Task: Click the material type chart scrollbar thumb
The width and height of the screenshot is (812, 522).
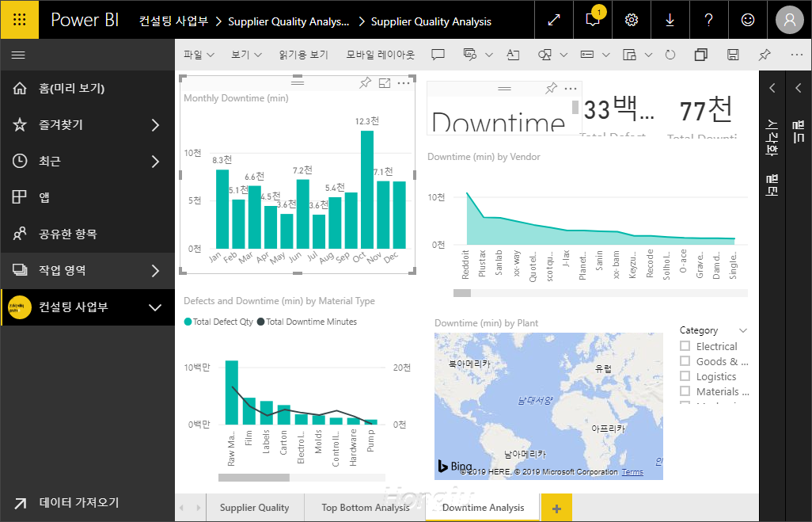Action: (254, 478)
